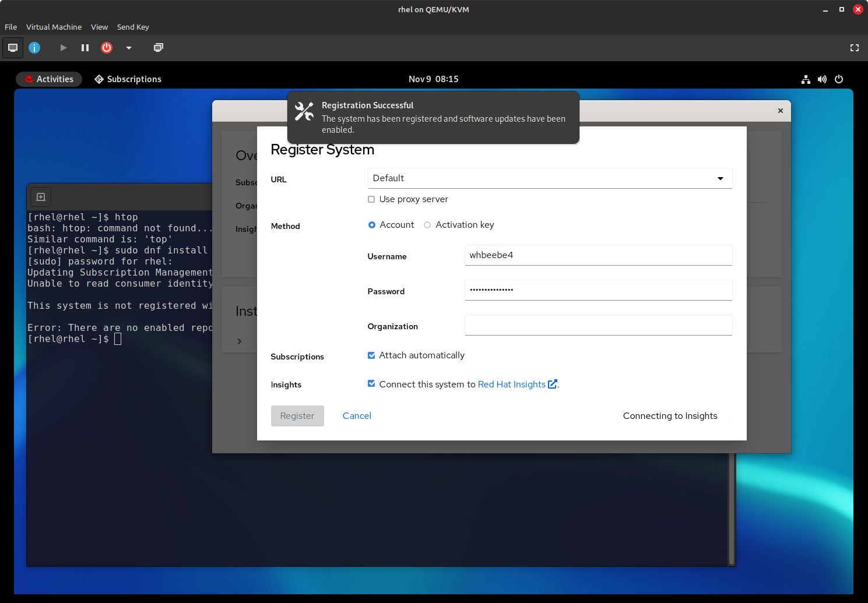
Task: Open the File menu
Action: tap(10, 27)
